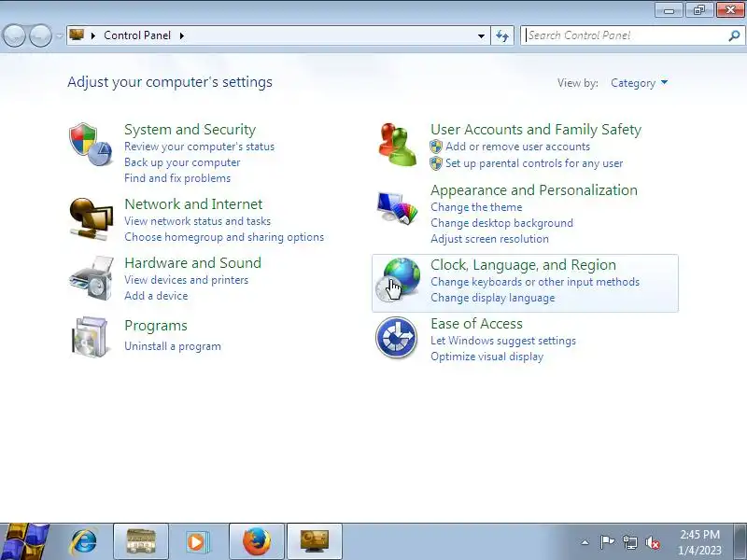Go back with the Back arrow button
Viewport: 747px width, 560px height.
(14, 35)
